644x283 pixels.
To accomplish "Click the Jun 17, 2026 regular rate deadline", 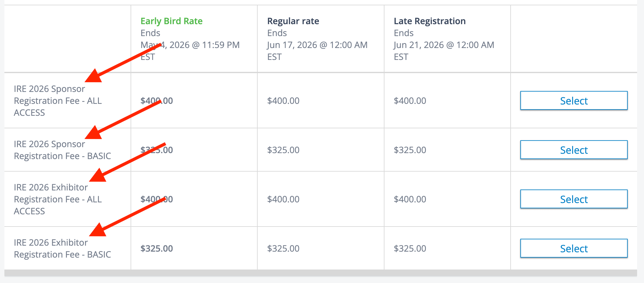I will (x=317, y=45).
